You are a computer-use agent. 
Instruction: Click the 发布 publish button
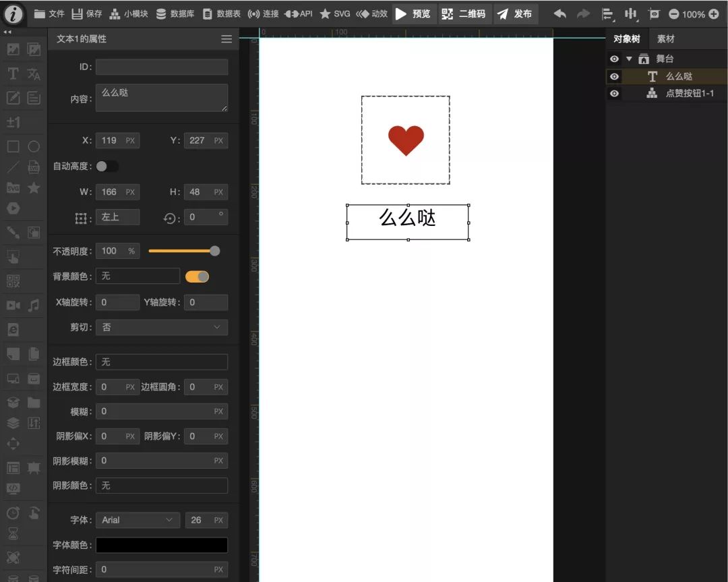[515, 13]
